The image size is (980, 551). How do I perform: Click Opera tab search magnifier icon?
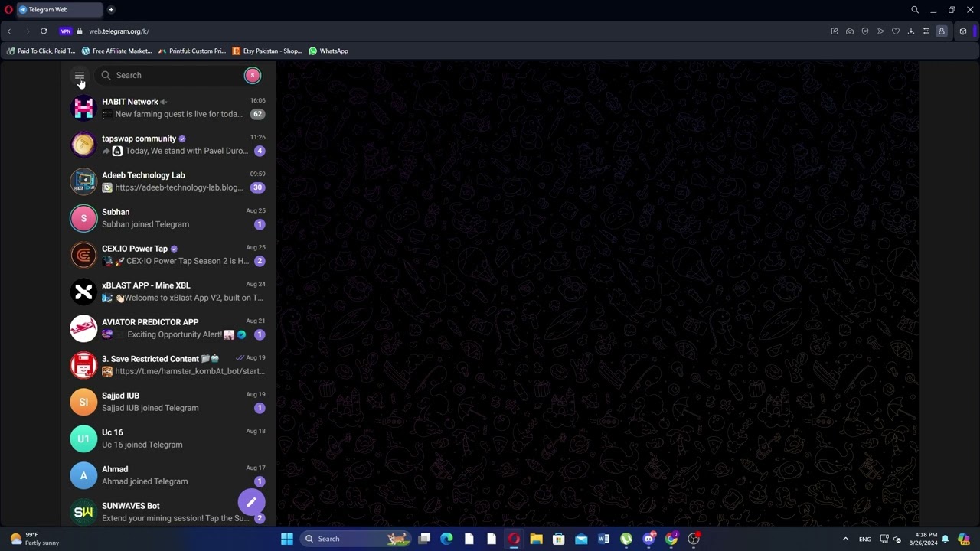[915, 10]
